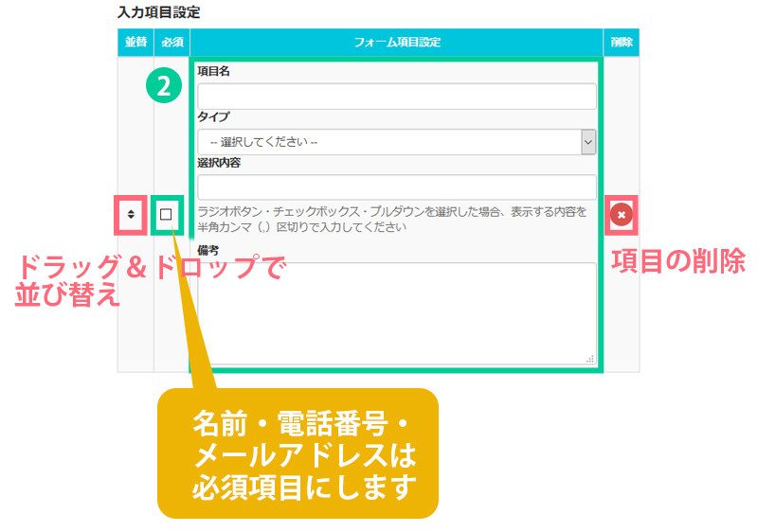Focus the 項目名 text field
The height and width of the screenshot is (532, 758).
click(396, 97)
